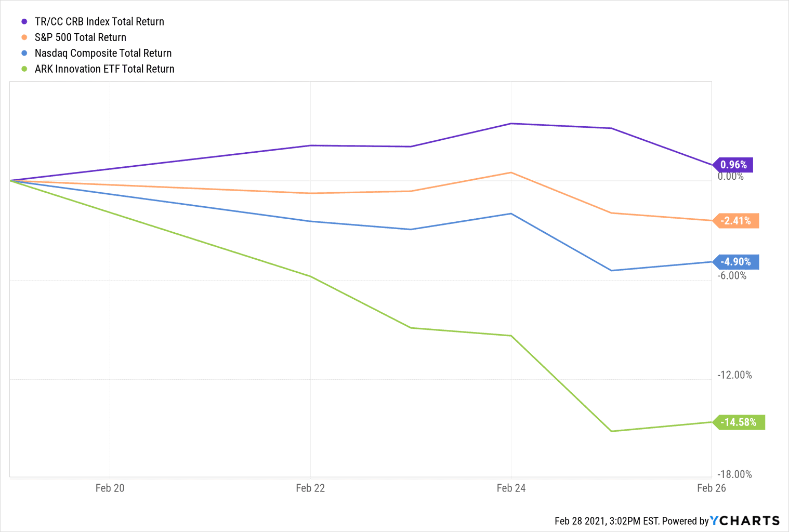Click the green ARK Innovation legend dot
The height and width of the screenshot is (532, 789).
tap(24, 69)
